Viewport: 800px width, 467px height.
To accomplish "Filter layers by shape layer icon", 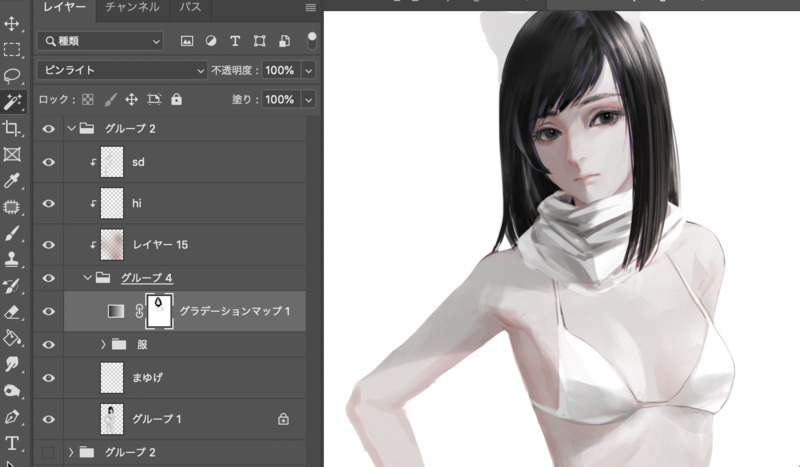I will (260, 41).
